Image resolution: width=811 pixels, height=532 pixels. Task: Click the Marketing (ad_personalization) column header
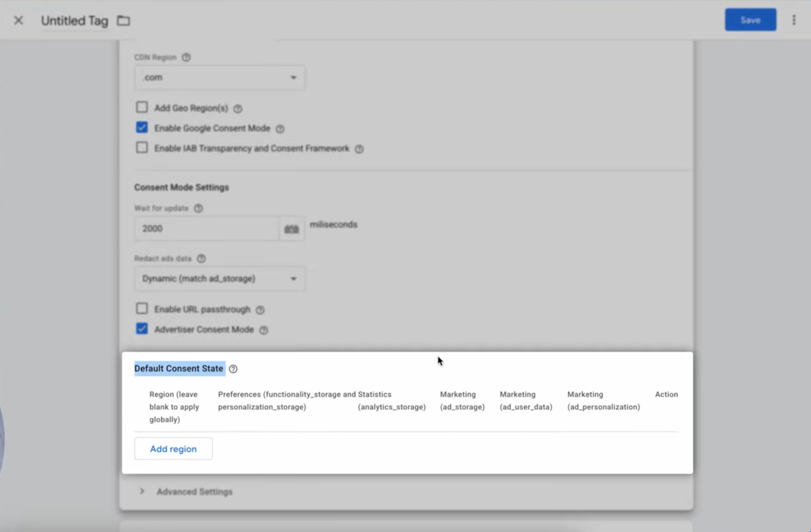pyautogui.click(x=604, y=400)
